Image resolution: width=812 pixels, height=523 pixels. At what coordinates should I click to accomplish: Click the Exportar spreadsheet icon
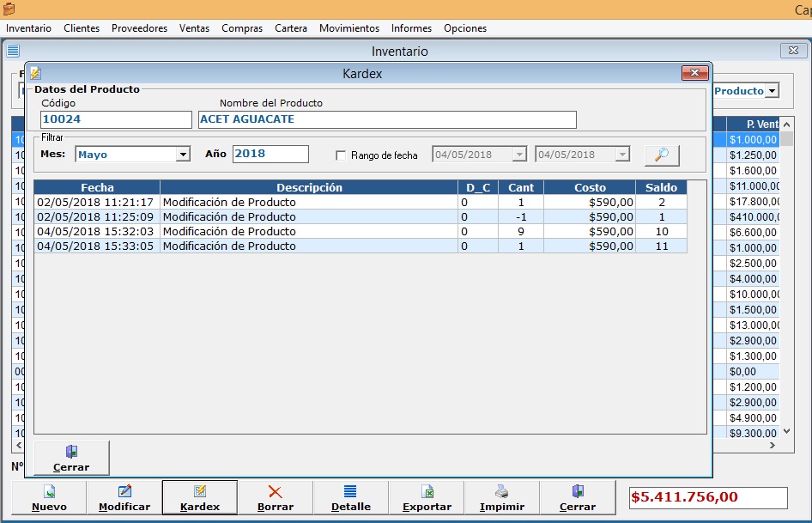427,491
